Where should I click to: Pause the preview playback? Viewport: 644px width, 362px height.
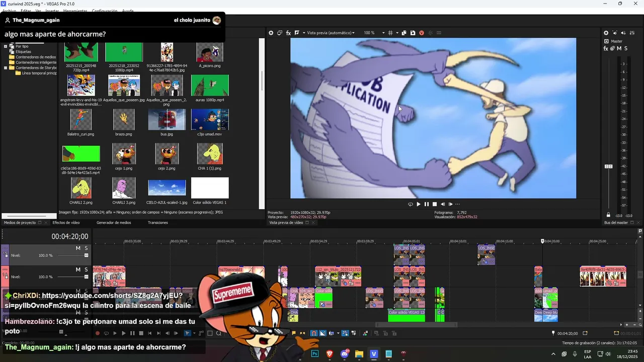pyautogui.click(x=427, y=204)
